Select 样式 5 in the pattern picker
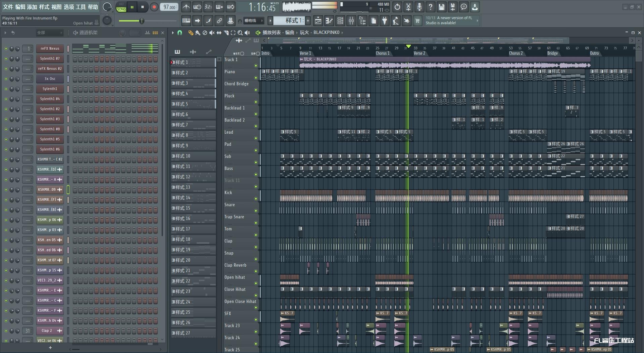This screenshot has width=644, height=353. (193, 104)
